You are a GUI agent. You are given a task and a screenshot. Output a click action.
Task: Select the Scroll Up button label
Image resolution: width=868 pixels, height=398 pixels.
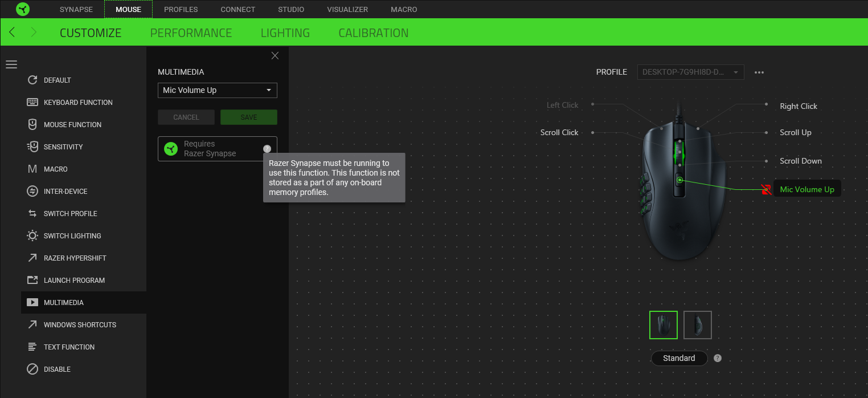click(796, 132)
